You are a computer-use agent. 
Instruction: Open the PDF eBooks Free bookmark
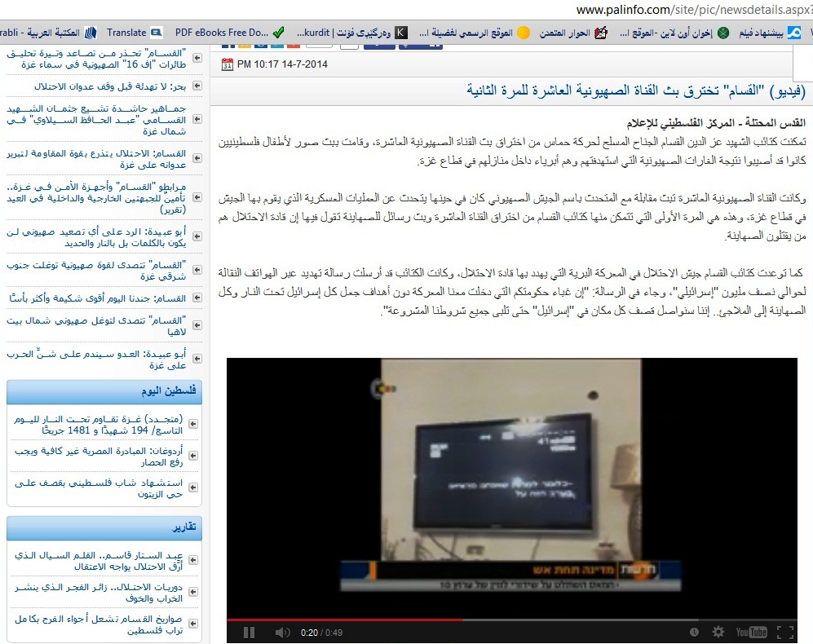click(222, 33)
